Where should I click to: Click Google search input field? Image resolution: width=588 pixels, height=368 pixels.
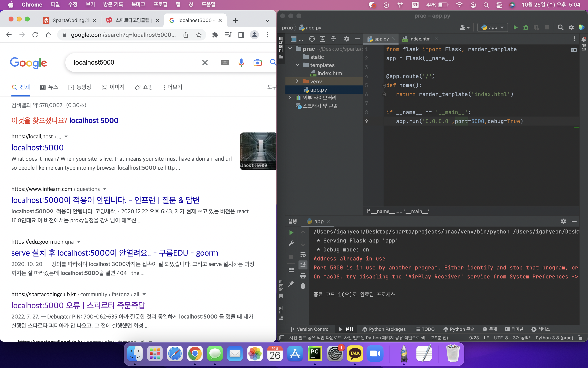pos(136,63)
